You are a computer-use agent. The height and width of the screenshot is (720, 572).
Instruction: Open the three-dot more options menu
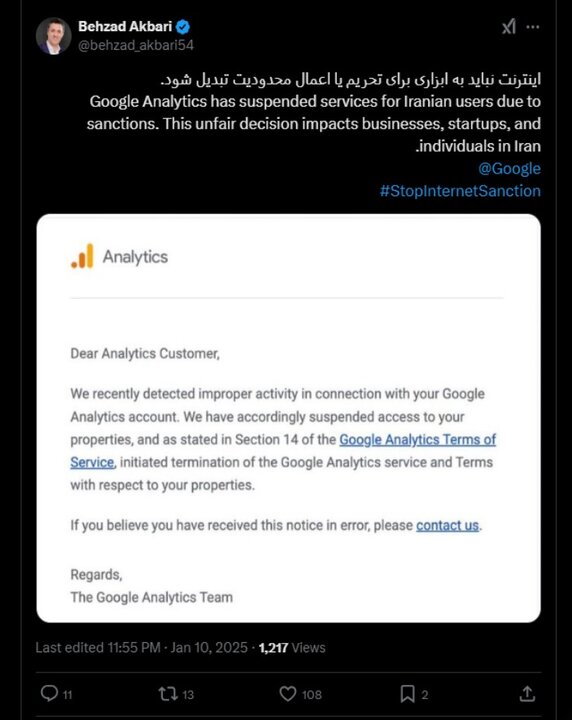pos(533,27)
